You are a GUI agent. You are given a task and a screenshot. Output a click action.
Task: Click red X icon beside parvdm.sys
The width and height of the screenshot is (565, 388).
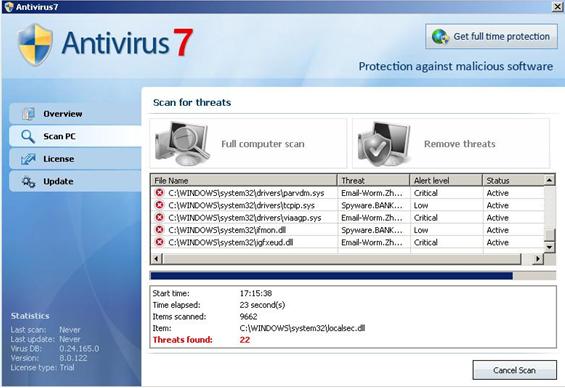(159, 193)
